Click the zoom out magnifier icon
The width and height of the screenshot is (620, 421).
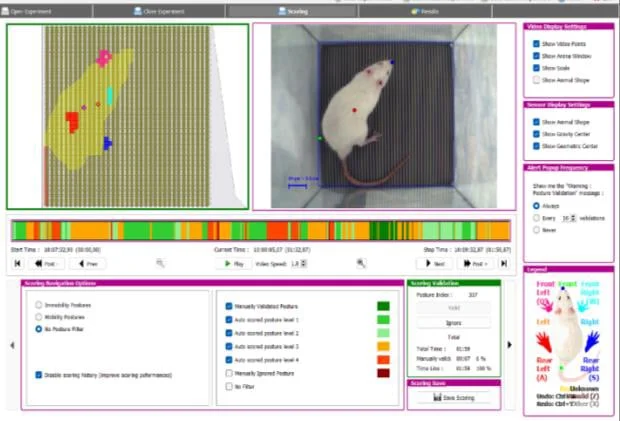(160, 264)
